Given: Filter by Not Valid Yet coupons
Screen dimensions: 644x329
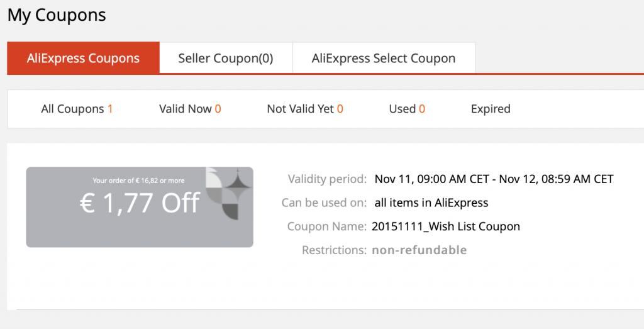Looking at the screenshot, I should coord(305,109).
